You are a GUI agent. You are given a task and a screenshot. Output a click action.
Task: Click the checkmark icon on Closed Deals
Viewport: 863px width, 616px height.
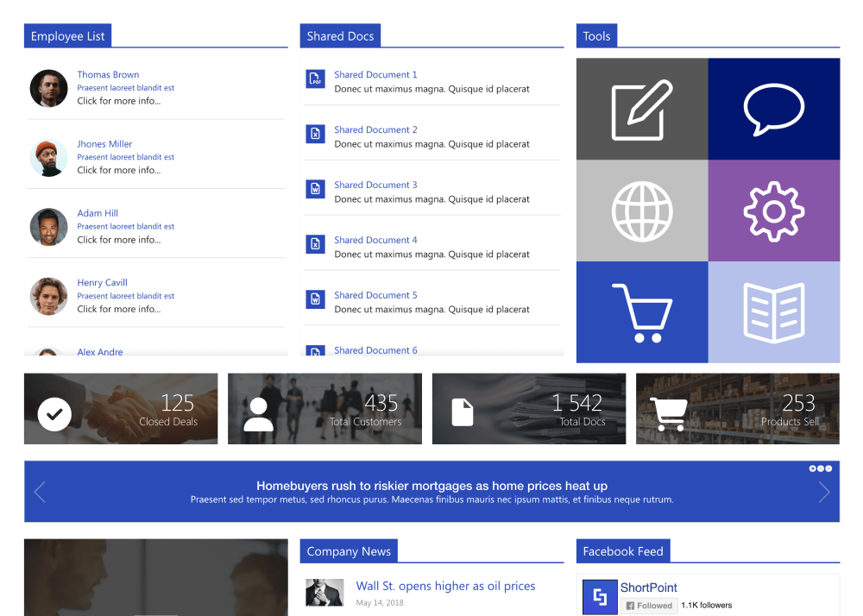[54, 414]
